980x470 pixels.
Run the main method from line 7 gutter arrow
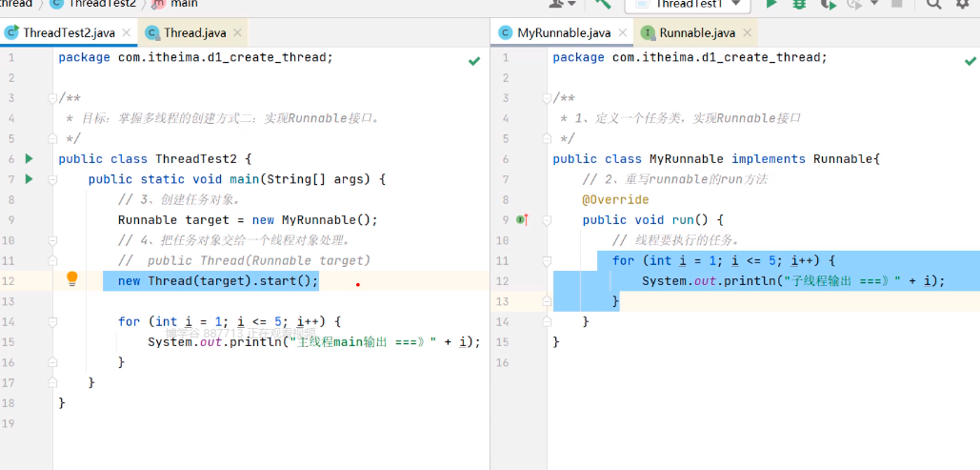tap(29, 179)
